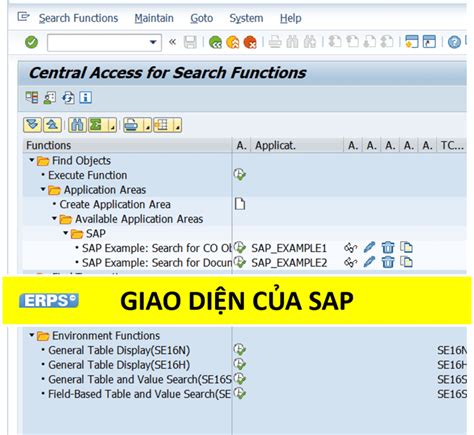Open the command field dropdown arrow
The image size is (474, 435).
(x=153, y=42)
